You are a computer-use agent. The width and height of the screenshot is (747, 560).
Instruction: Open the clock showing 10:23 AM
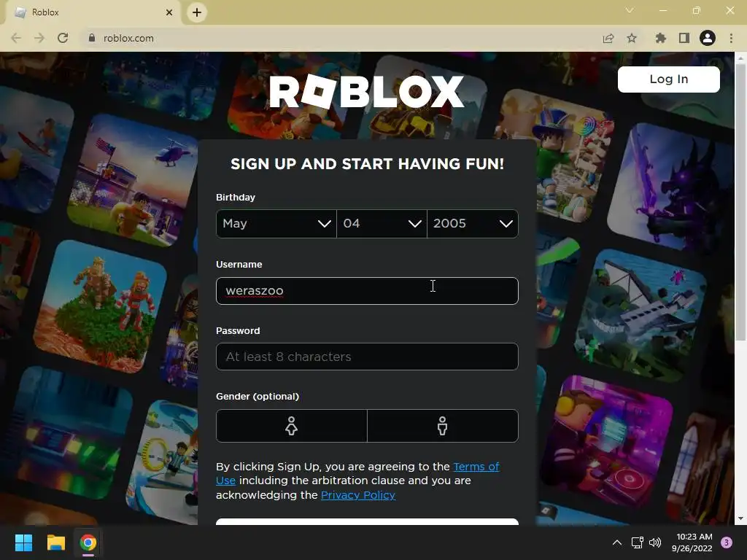tap(692, 542)
